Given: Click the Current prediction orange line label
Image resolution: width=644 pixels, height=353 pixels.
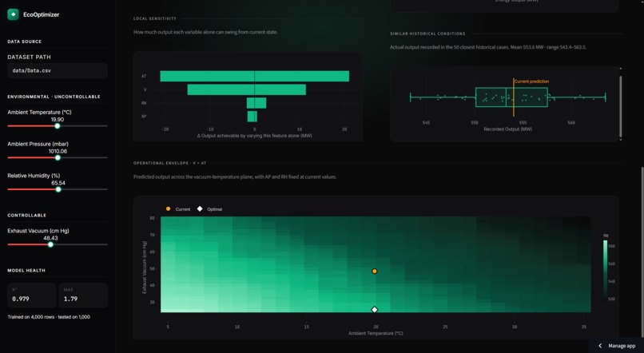Looking at the screenshot, I should pyautogui.click(x=532, y=81).
